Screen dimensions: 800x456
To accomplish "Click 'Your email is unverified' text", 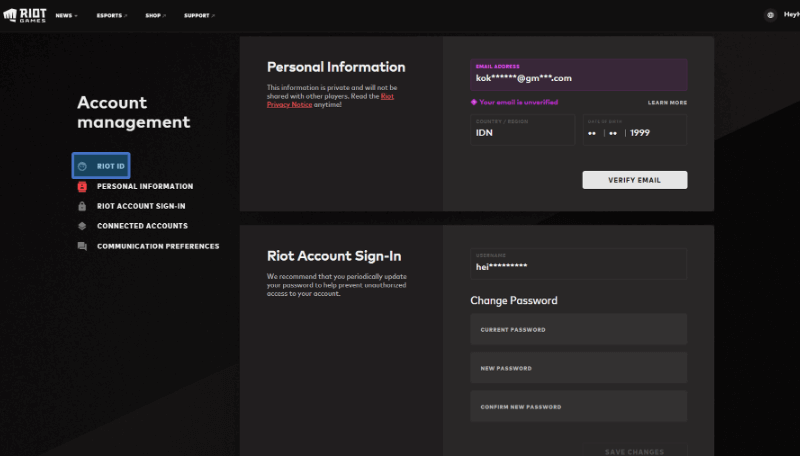I will [518, 102].
